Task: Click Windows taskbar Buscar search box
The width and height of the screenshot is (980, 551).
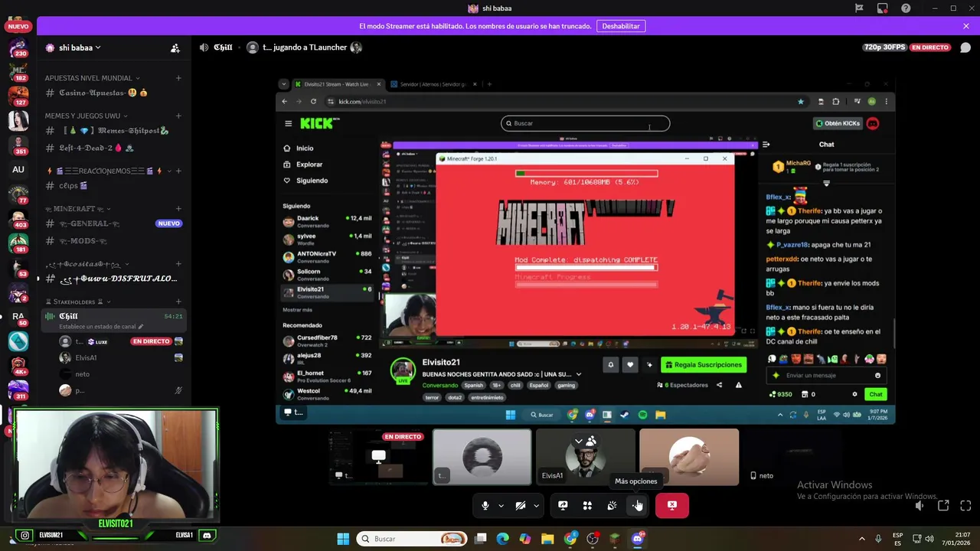Action: tap(413, 539)
